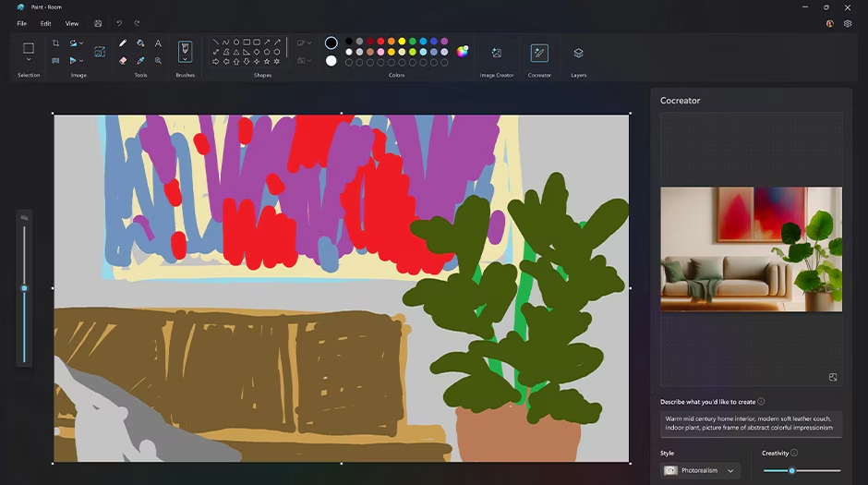Image resolution: width=868 pixels, height=485 pixels.
Task: Select the primary black Color 1 circle
Action: [331, 42]
